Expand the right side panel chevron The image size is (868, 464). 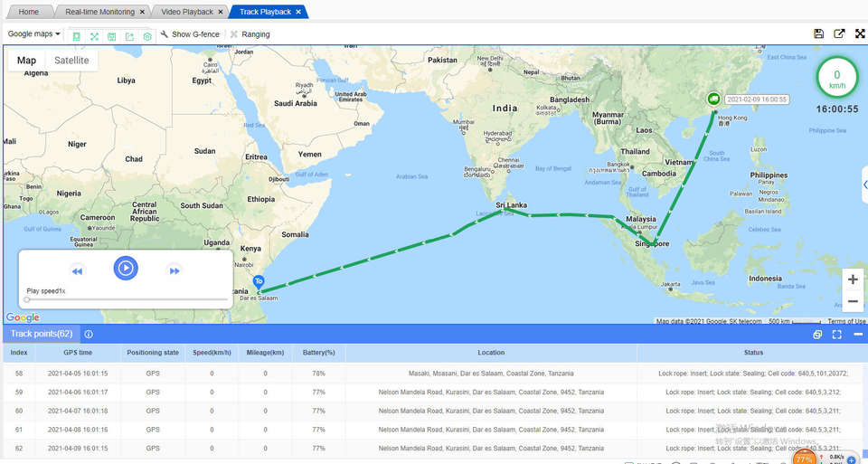[864, 185]
